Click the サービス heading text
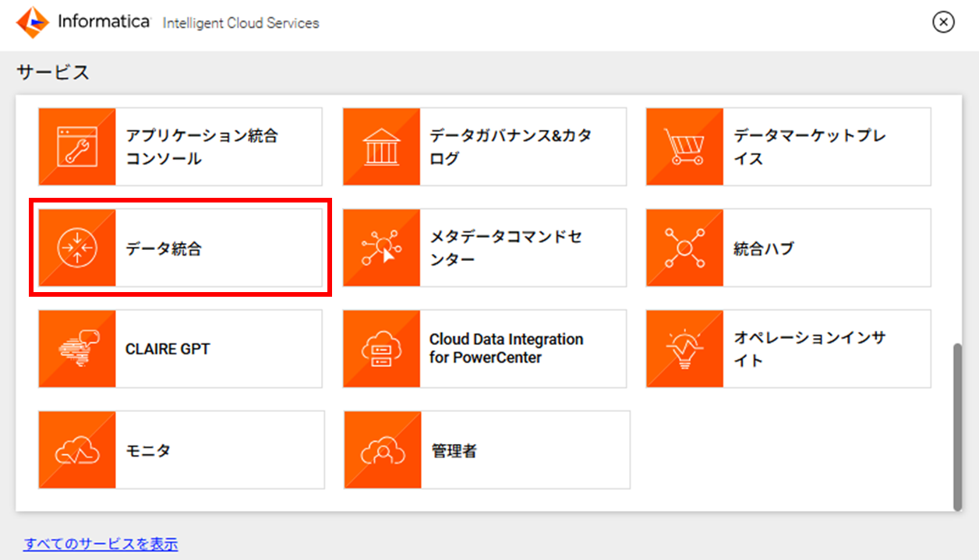 pyautogui.click(x=53, y=72)
